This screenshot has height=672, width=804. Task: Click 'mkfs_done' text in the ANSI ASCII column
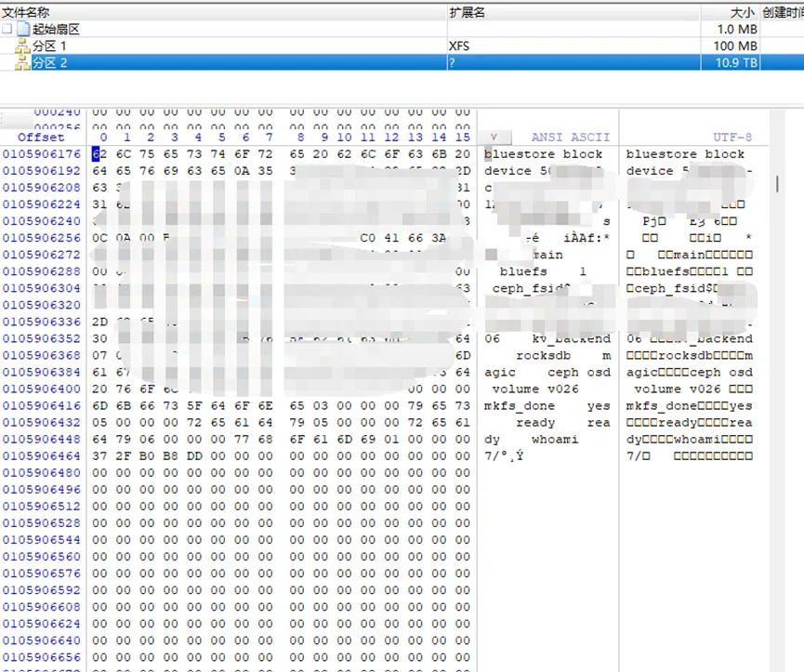click(520, 405)
